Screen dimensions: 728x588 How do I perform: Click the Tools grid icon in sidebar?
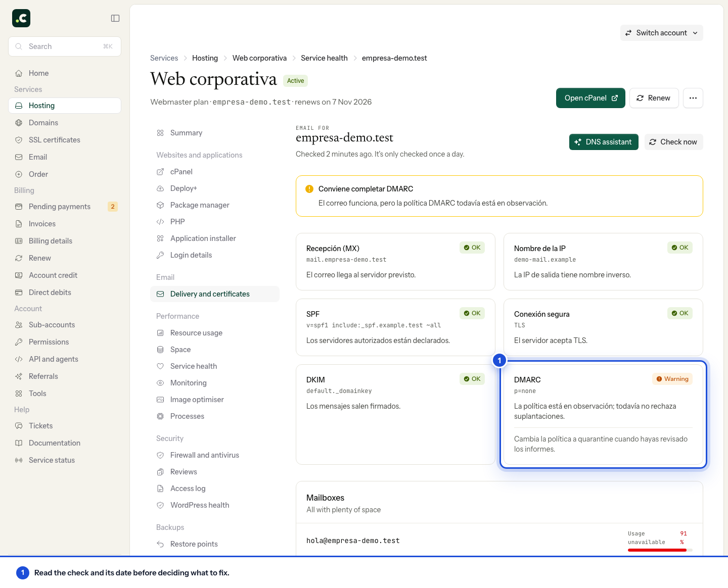tap(19, 394)
